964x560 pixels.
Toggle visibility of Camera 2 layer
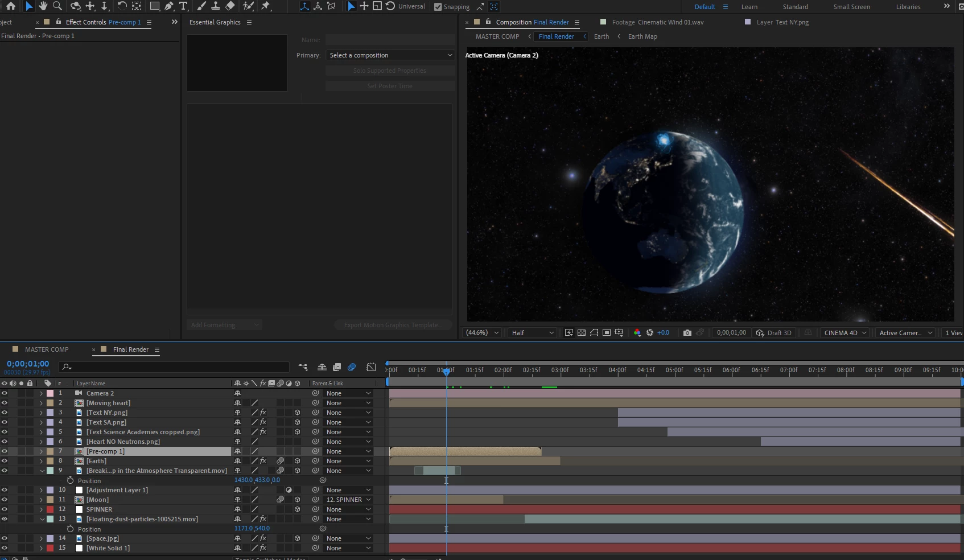point(5,393)
